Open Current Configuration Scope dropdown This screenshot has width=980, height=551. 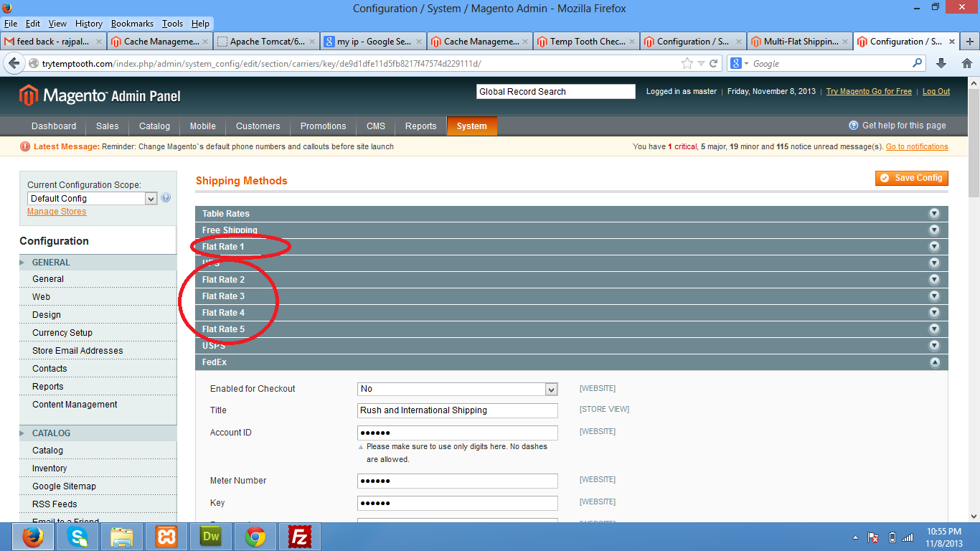click(92, 199)
